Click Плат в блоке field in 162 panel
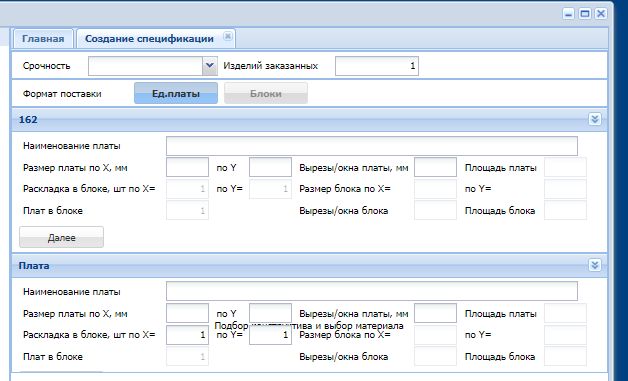The width and height of the screenshot is (628, 381). pos(187,210)
